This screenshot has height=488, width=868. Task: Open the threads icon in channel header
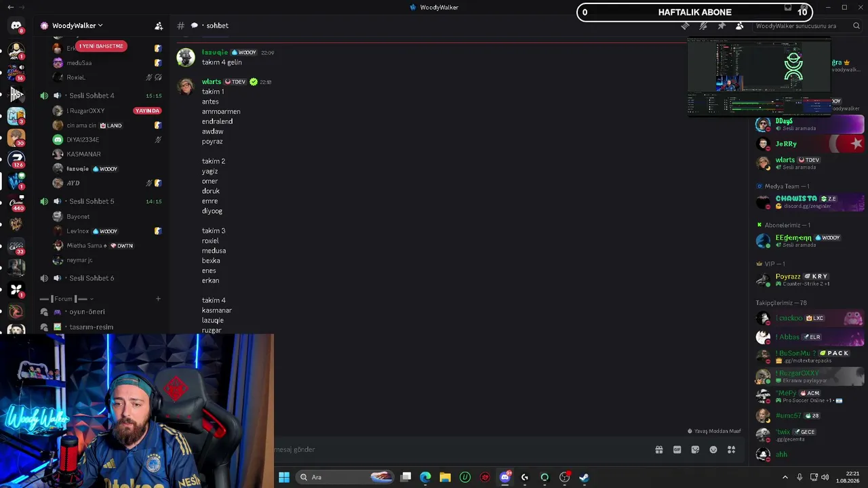pyautogui.click(x=685, y=26)
